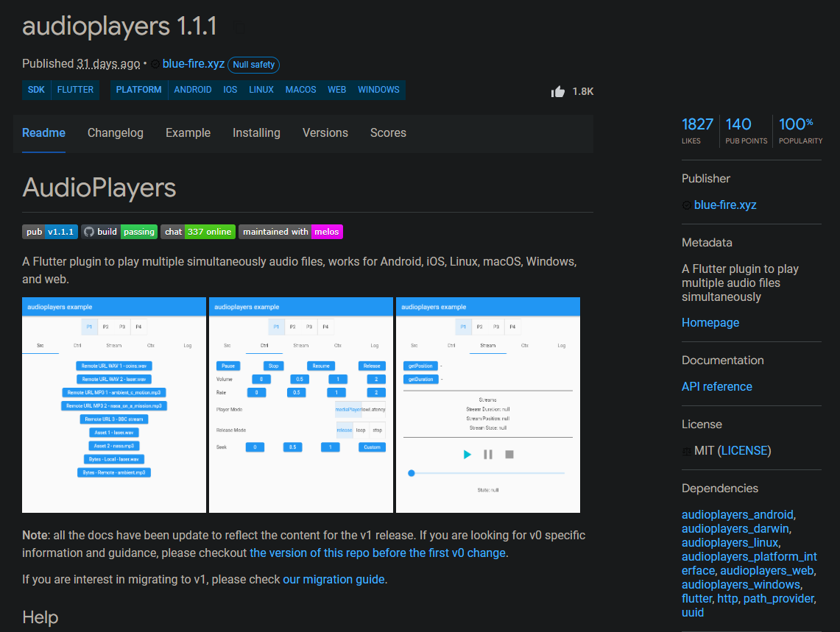Click the FLUTTER SDK tag
The width and height of the screenshot is (840, 632).
(75, 90)
